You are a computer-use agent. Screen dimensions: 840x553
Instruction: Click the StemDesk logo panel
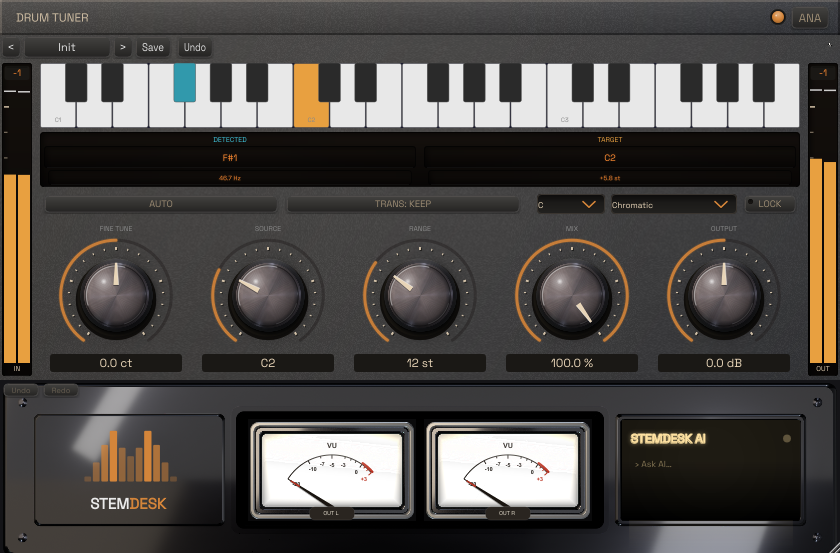(129, 469)
